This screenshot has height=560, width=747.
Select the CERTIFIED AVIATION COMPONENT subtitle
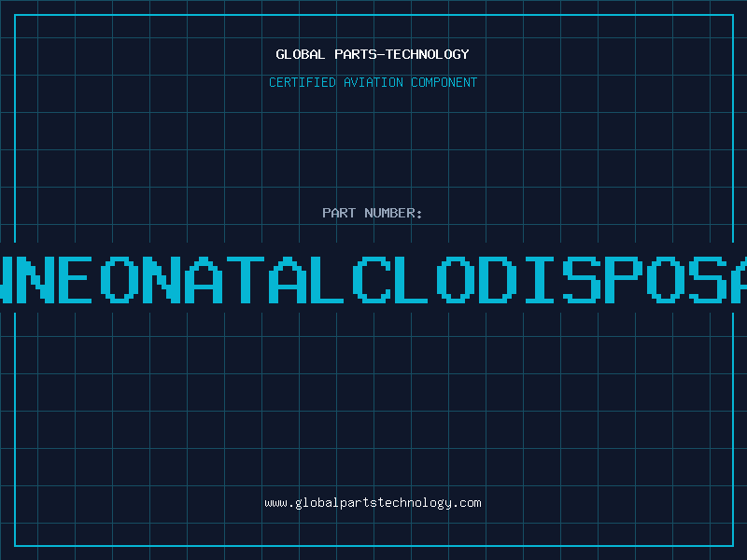coord(373,82)
